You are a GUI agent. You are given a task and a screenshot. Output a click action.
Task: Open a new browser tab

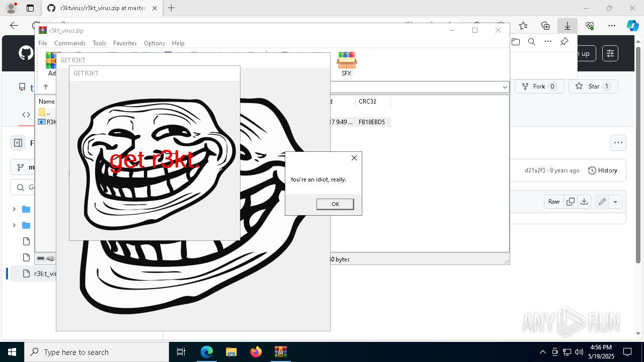pos(172,8)
